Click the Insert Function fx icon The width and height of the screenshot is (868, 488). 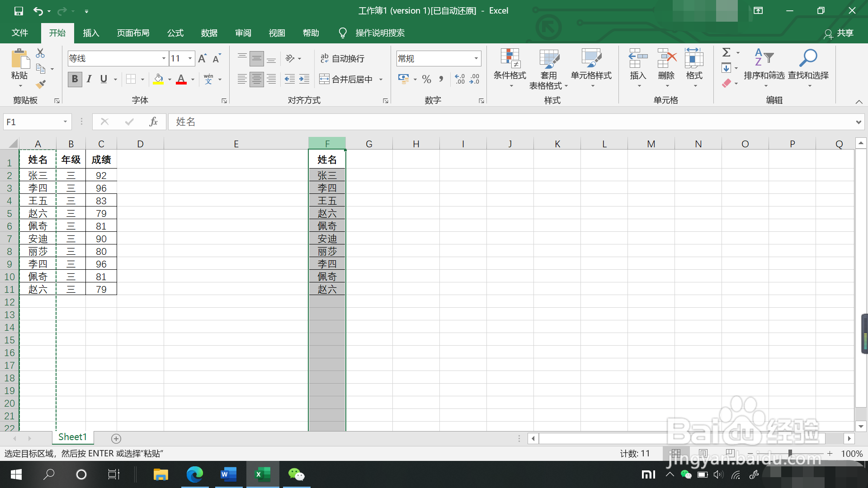pos(153,122)
